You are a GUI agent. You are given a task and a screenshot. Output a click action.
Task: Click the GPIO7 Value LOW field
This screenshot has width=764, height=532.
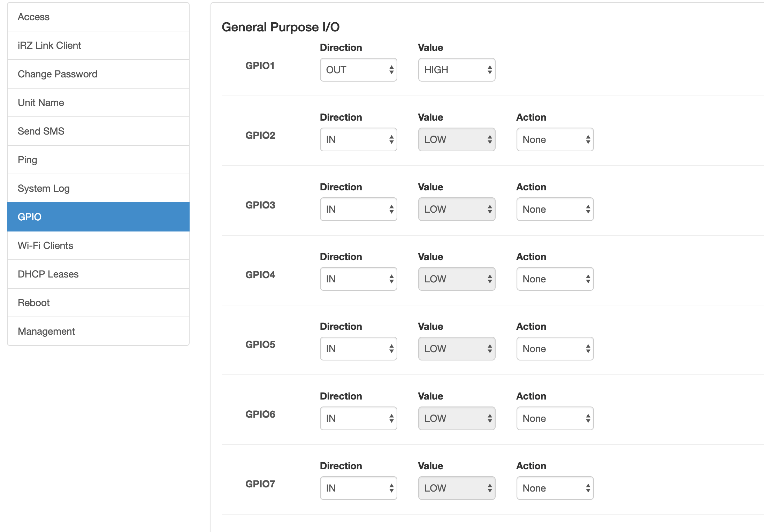[457, 488]
